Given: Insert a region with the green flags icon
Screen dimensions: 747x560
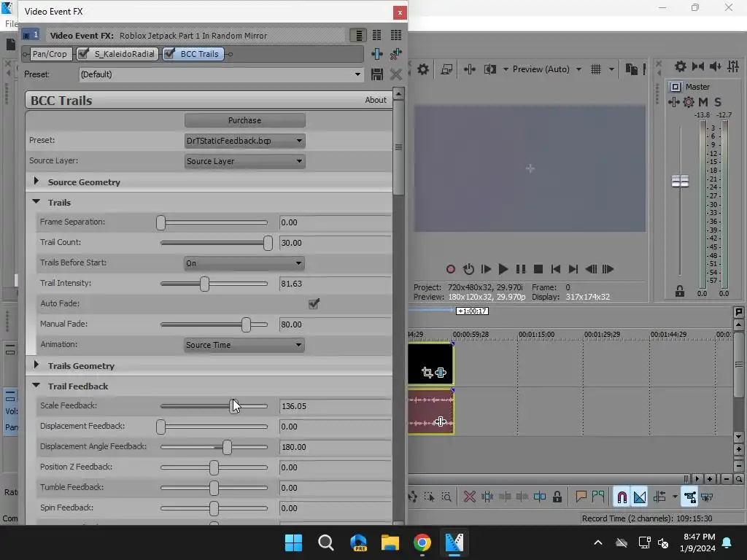Looking at the screenshot, I should pyautogui.click(x=598, y=497).
